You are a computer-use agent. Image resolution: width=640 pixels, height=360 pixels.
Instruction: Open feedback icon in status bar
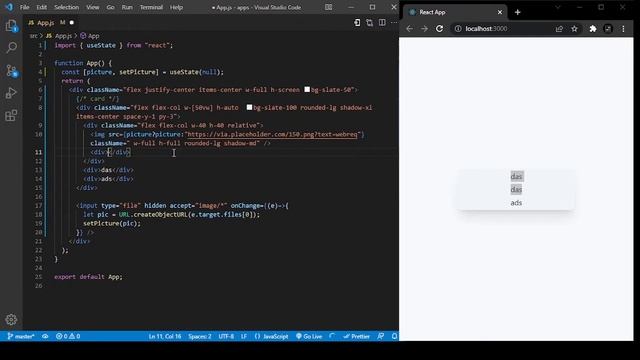(x=380, y=336)
